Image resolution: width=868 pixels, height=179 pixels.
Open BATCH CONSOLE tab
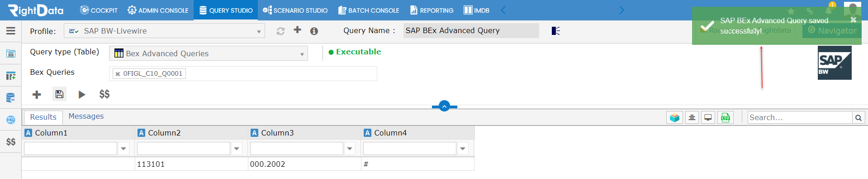369,10
